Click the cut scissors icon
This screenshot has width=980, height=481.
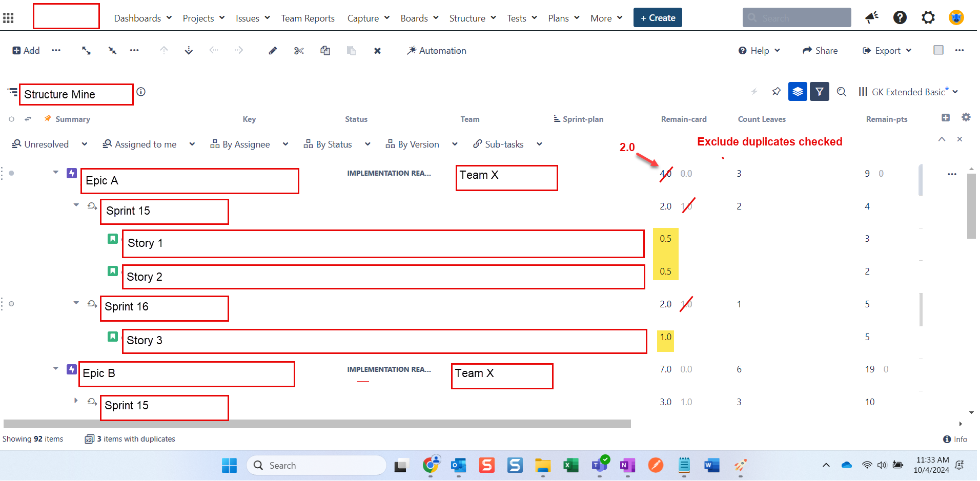[x=299, y=50]
